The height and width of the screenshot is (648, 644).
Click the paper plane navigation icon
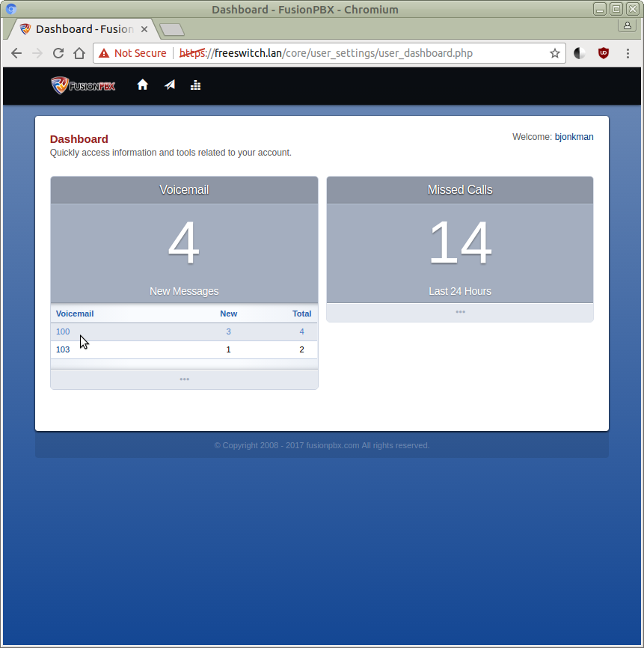click(170, 85)
